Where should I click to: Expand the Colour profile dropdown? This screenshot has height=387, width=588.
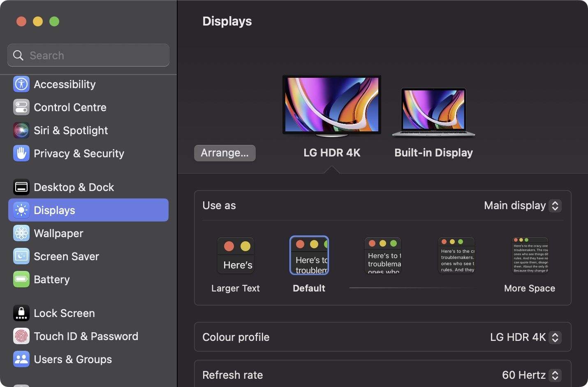coord(525,337)
